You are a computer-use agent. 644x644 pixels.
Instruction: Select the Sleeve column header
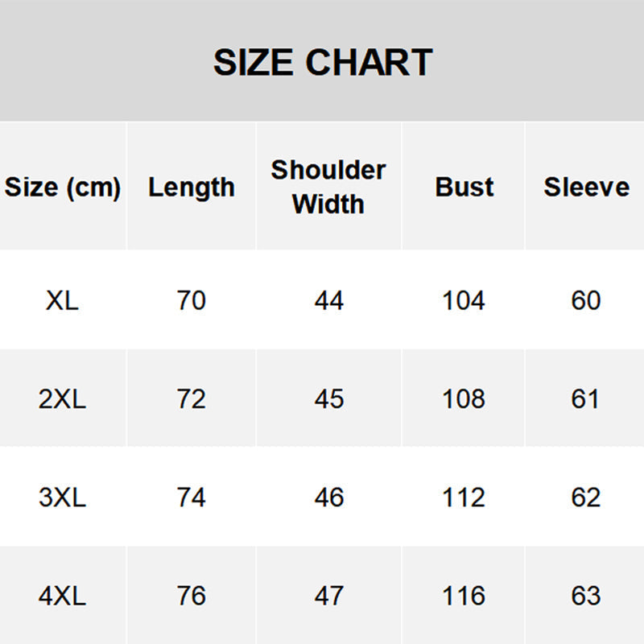pyautogui.click(x=586, y=187)
